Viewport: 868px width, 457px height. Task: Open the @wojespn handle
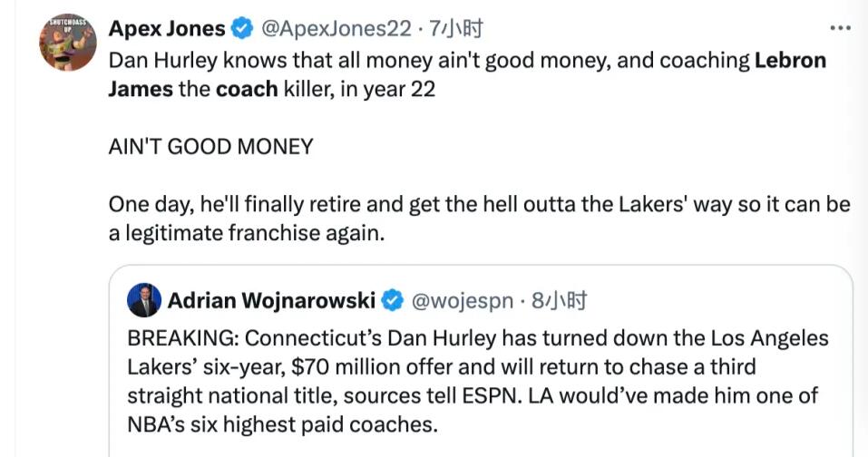coord(463,301)
